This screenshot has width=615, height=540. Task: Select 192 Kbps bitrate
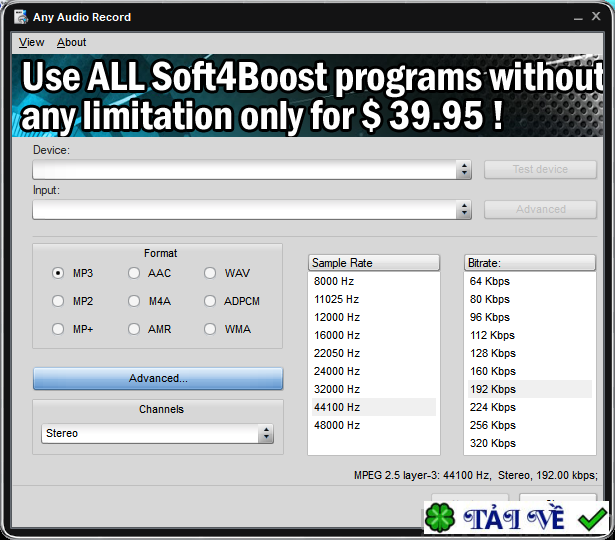pyautogui.click(x=530, y=389)
